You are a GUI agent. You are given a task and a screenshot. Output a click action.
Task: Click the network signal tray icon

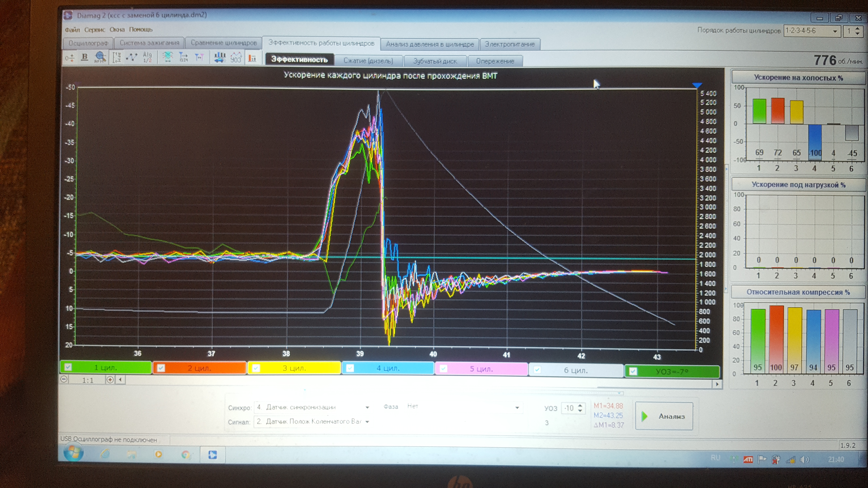coord(791,459)
